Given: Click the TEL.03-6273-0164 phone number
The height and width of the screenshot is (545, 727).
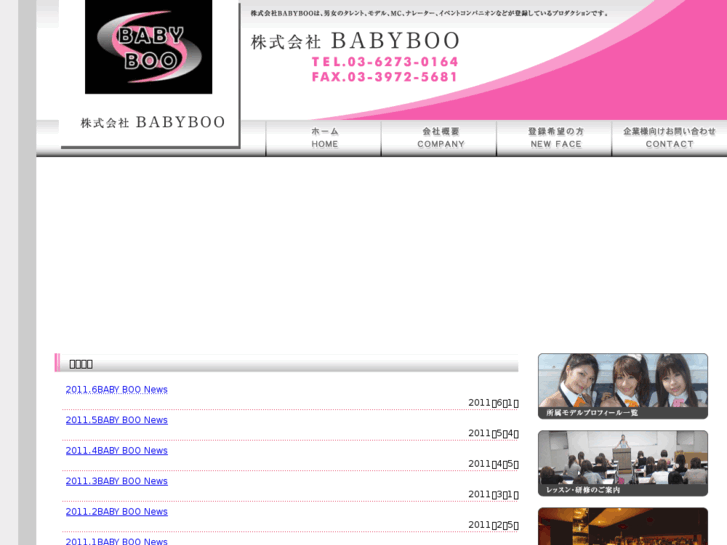Looking at the screenshot, I should coord(384,62).
